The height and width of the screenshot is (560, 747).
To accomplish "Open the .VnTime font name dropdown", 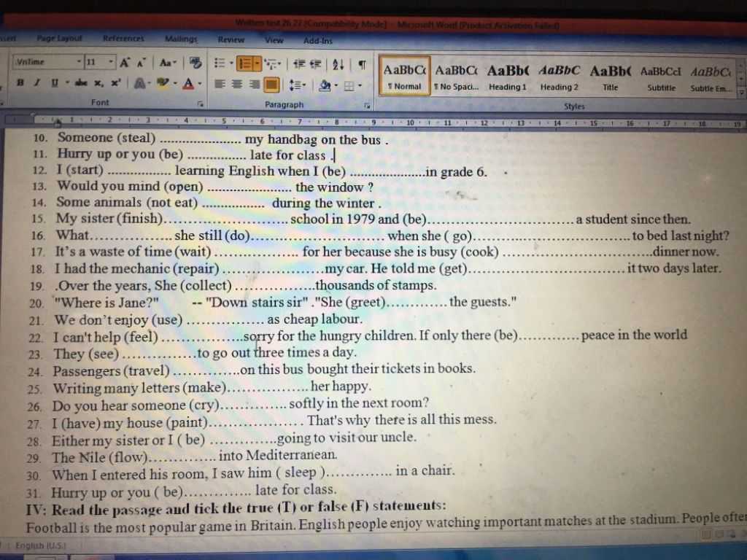I will coord(79,62).
